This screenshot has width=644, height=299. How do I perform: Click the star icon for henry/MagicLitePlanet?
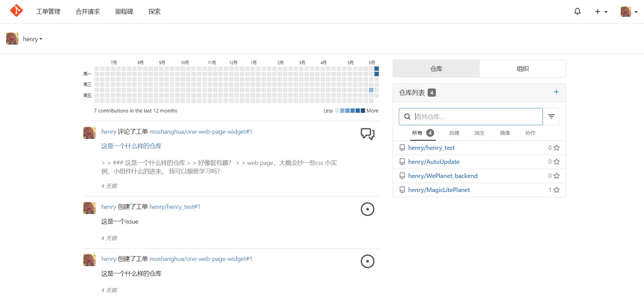557,190
